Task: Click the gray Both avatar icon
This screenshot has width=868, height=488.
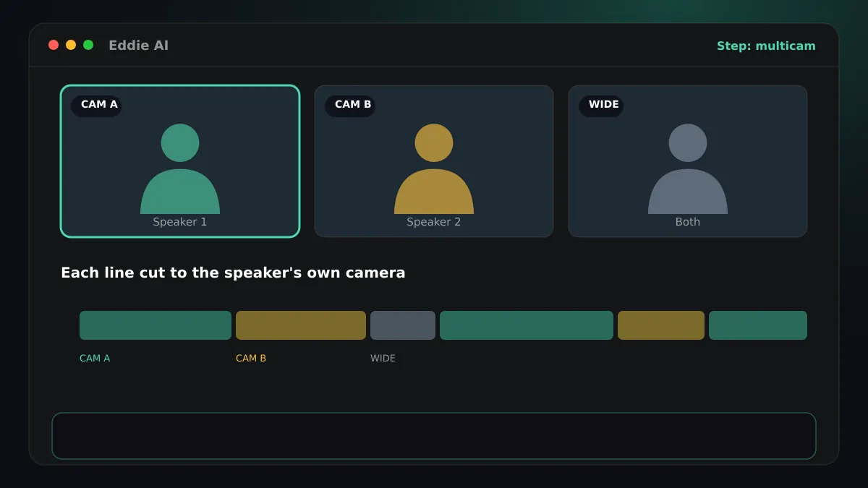Action: tap(688, 168)
